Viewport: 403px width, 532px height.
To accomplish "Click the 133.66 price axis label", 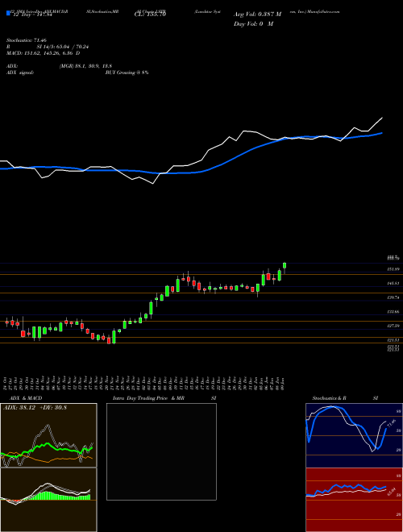I will (393, 311).
